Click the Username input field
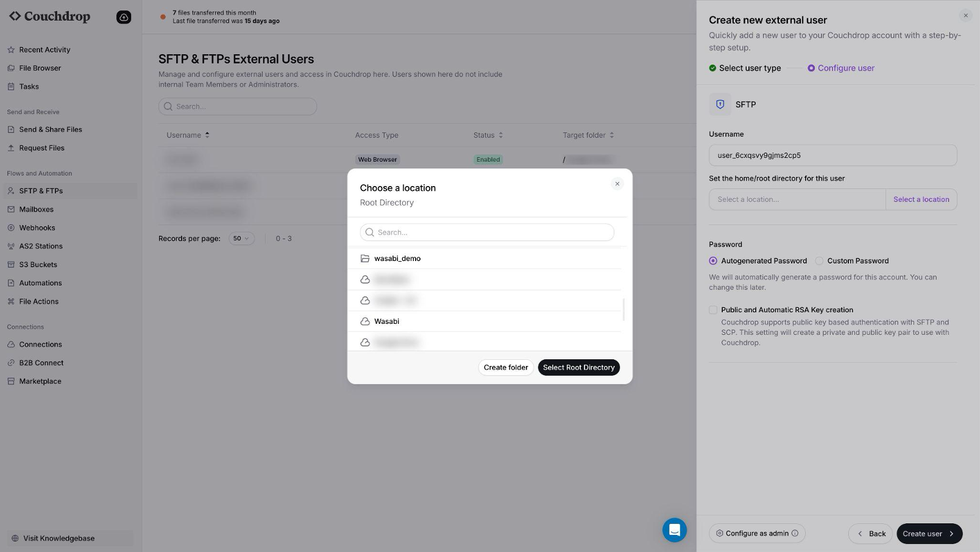This screenshot has height=552, width=980. pyautogui.click(x=833, y=156)
